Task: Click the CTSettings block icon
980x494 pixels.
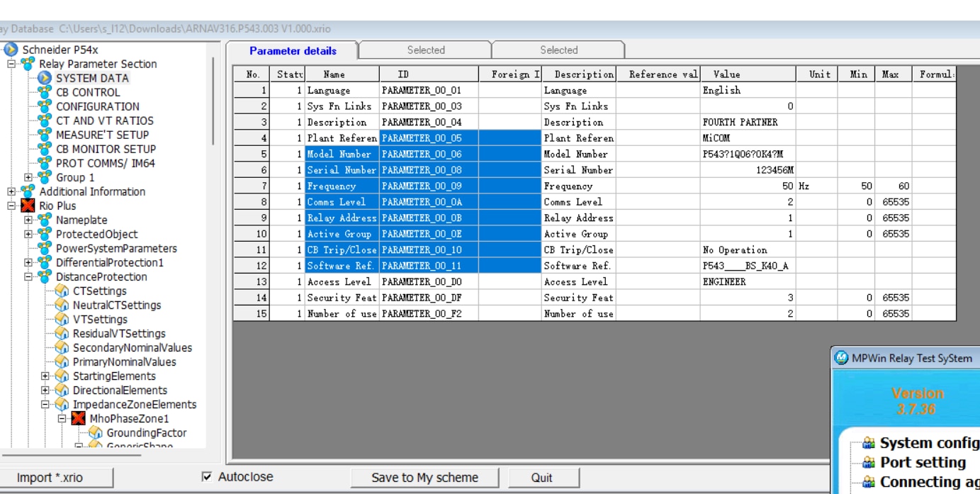Action: [x=62, y=291]
